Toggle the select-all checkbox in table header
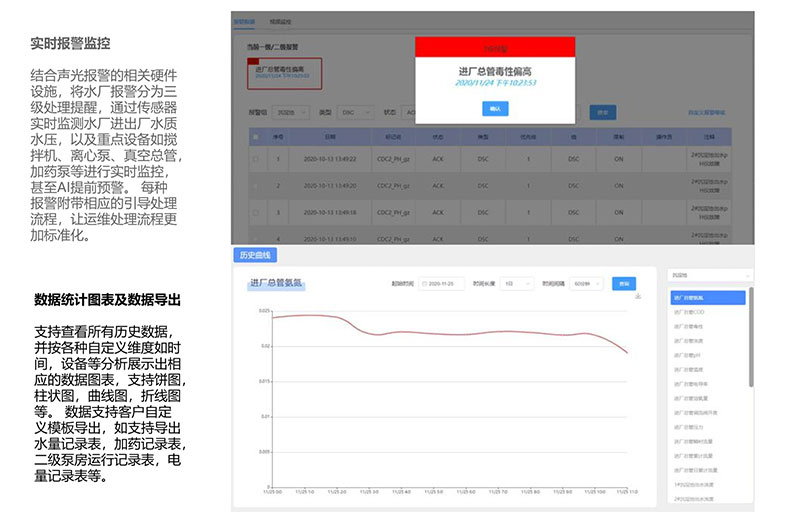Viewport: 800px width, 522px height. [255, 137]
